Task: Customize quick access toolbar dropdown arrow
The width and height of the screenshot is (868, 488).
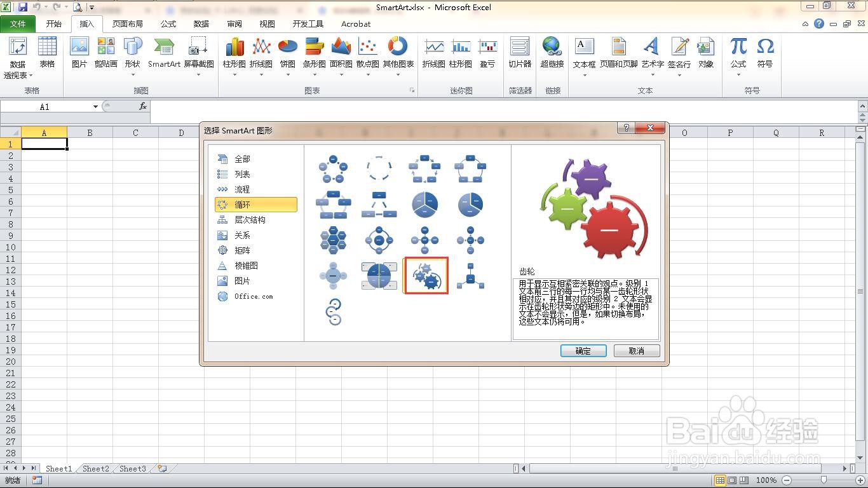Action: click(x=92, y=8)
